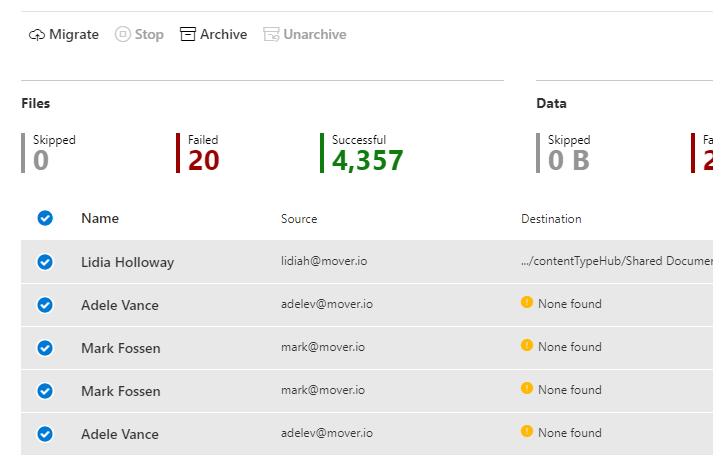Image resolution: width=713 pixels, height=466 pixels.
Task: Sort by the Source column header
Action: click(299, 219)
